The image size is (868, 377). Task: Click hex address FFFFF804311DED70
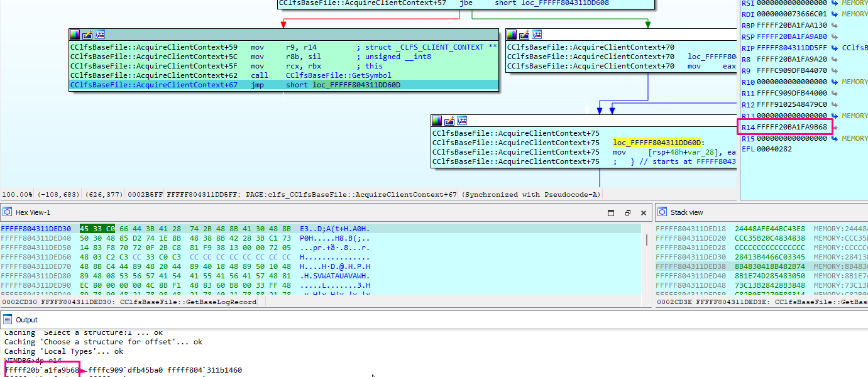[36, 266]
